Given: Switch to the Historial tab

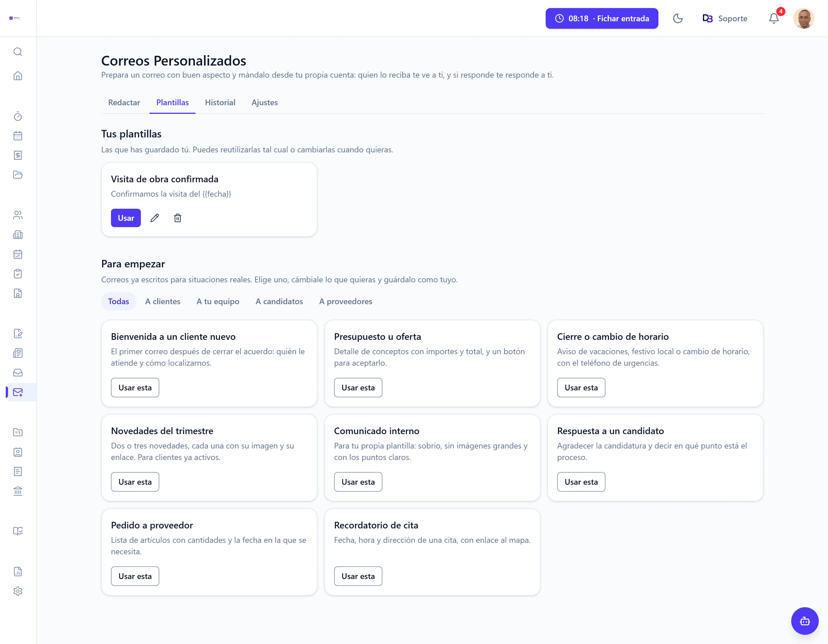Looking at the screenshot, I should coord(220,102).
